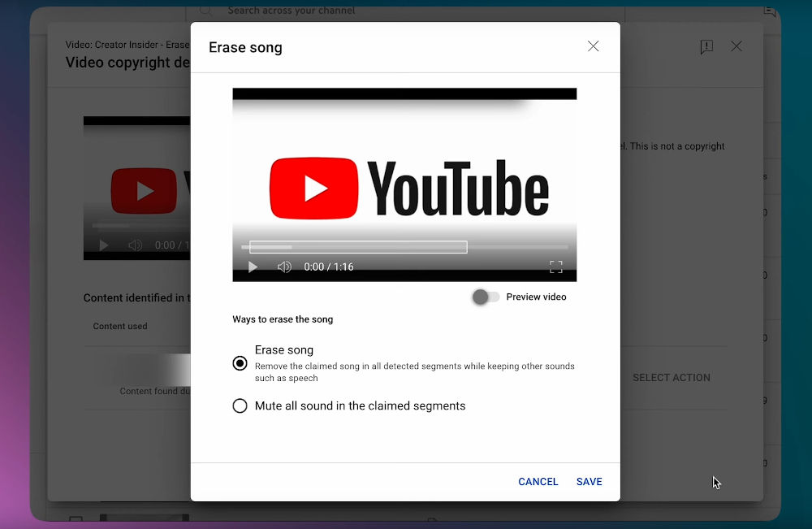Click the Preview video label
Viewport: 812px width, 529px height.
(536, 297)
